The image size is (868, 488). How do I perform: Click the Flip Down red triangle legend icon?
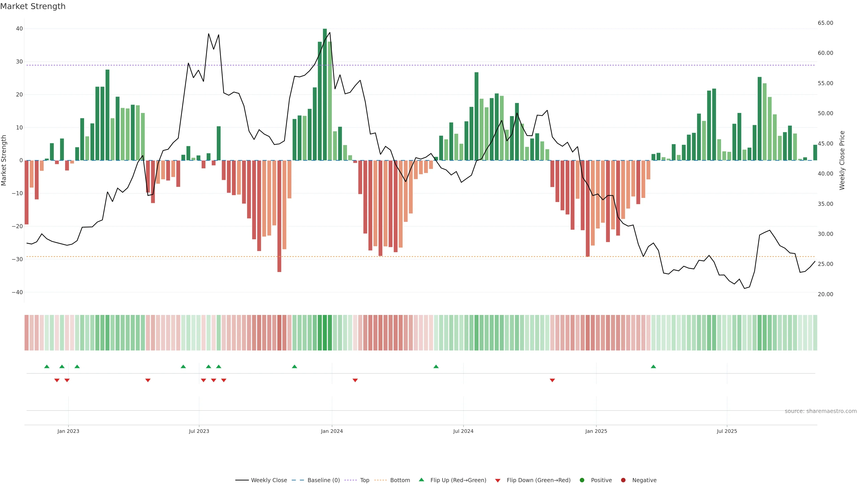point(498,481)
